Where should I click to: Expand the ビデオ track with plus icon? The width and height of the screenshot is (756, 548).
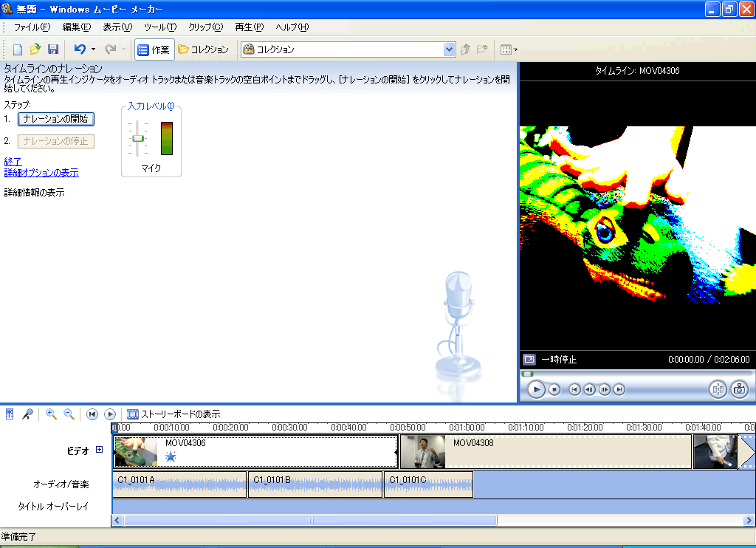pos(100,450)
